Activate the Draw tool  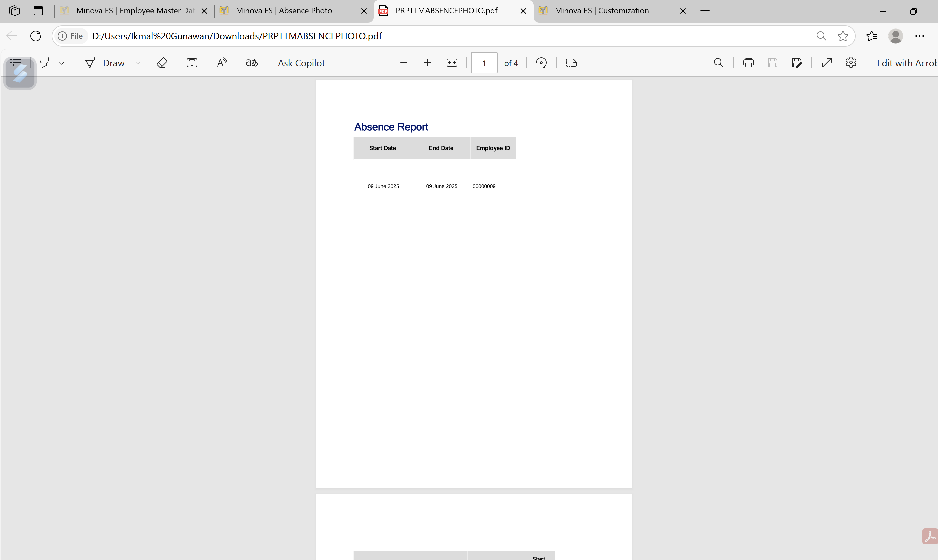pyautogui.click(x=104, y=63)
